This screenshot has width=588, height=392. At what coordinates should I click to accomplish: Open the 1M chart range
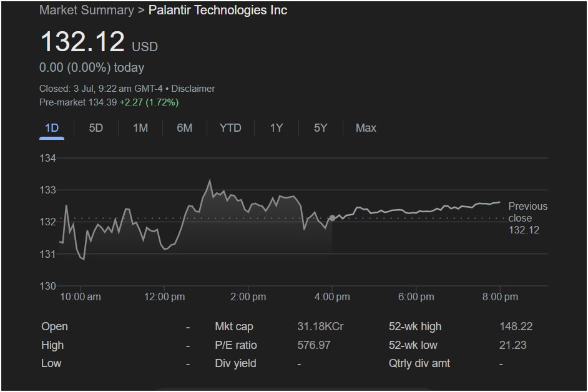(x=140, y=129)
